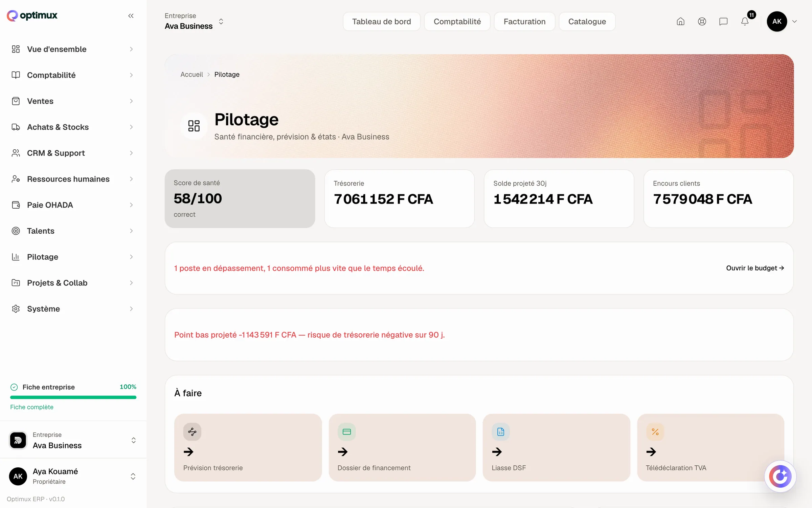812x508 pixels.
Task: Expand the Paie OHADA section
Action: 73,205
